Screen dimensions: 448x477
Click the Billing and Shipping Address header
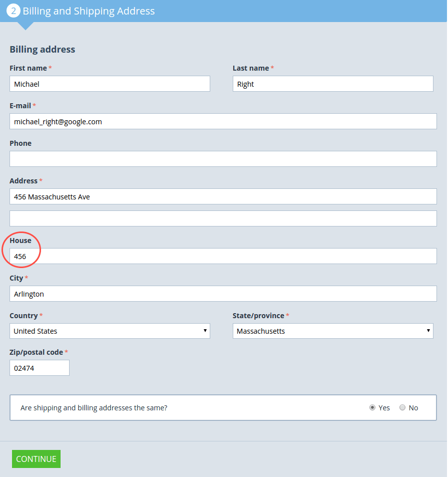tap(89, 11)
